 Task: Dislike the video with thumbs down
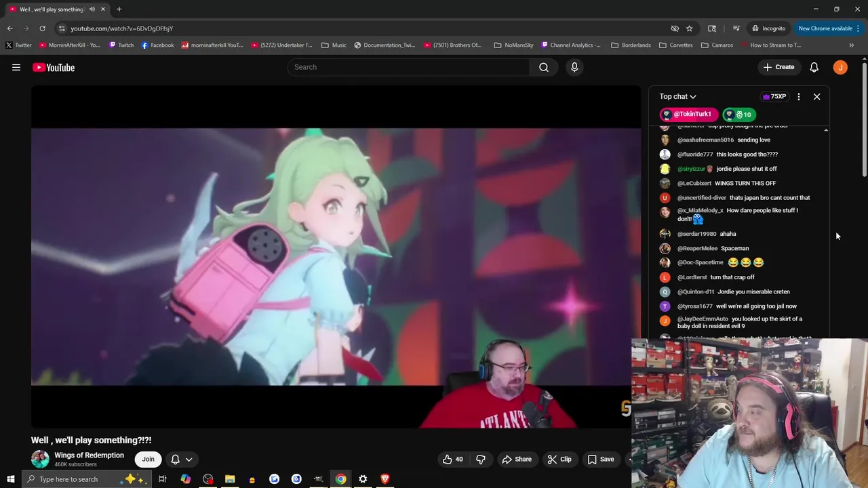(480, 459)
